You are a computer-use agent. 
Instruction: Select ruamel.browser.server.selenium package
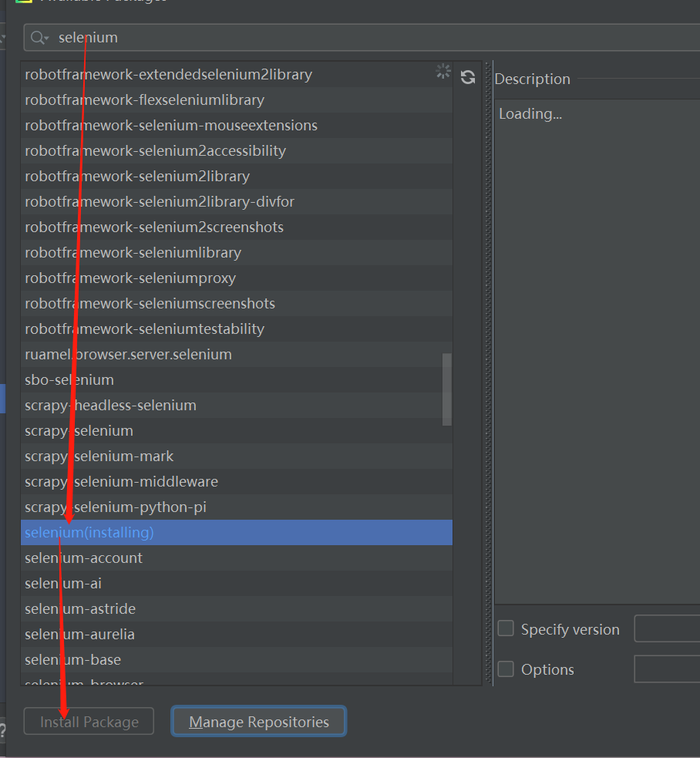(237, 355)
